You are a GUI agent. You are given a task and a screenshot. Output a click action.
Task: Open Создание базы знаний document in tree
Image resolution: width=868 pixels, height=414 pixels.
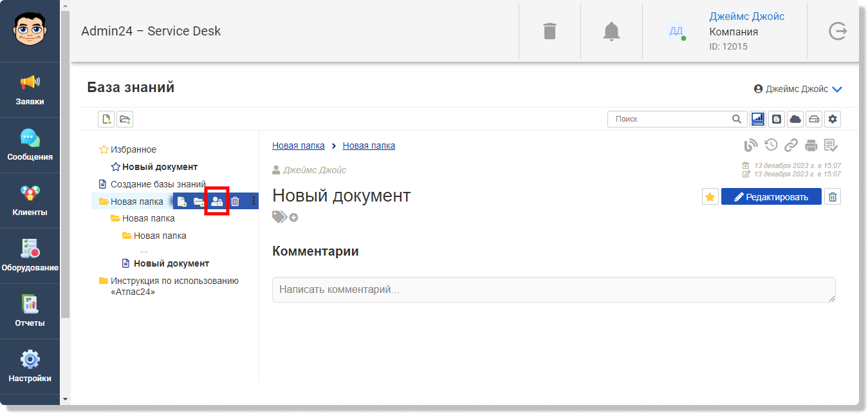coord(158,184)
